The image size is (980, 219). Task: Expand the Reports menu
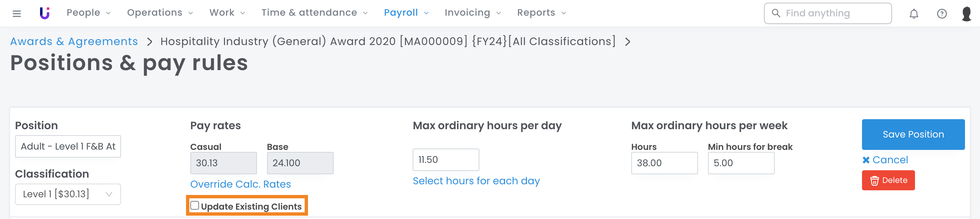(x=541, y=13)
